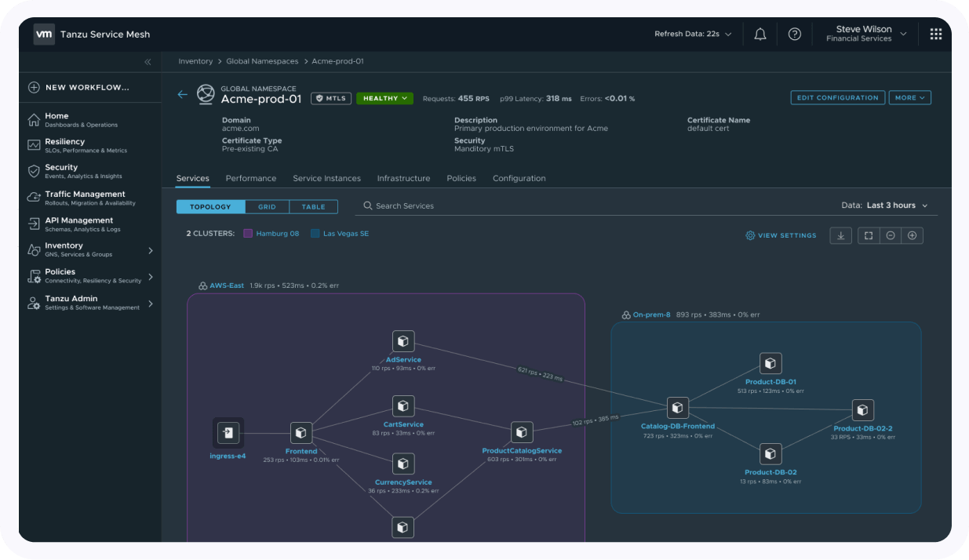
Task: Open the More actions dropdown
Action: 910,98
